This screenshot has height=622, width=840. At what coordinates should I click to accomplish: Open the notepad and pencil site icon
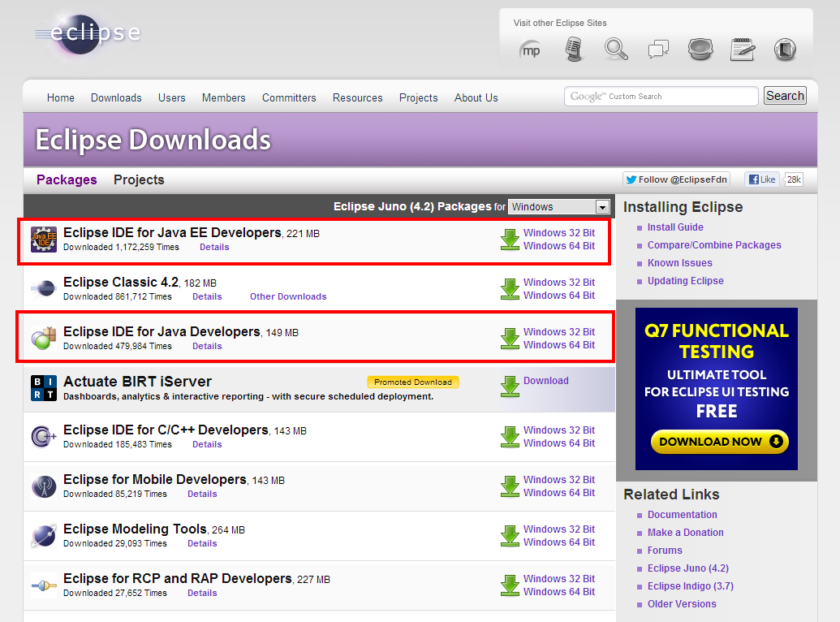(743, 50)
